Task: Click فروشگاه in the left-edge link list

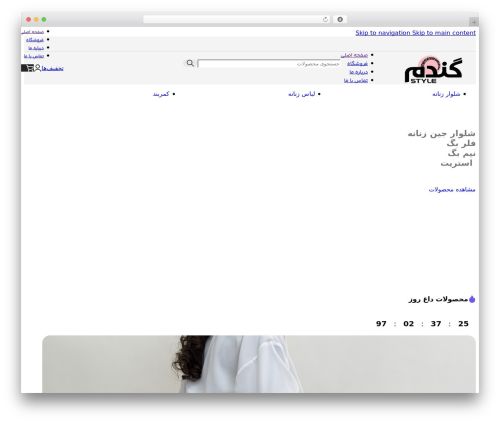Action: pyautogui.click(x=35, y=40)
